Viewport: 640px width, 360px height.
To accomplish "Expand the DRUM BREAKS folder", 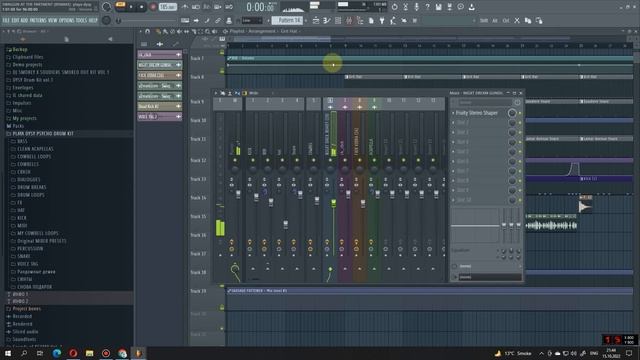I will pos(32,187).
